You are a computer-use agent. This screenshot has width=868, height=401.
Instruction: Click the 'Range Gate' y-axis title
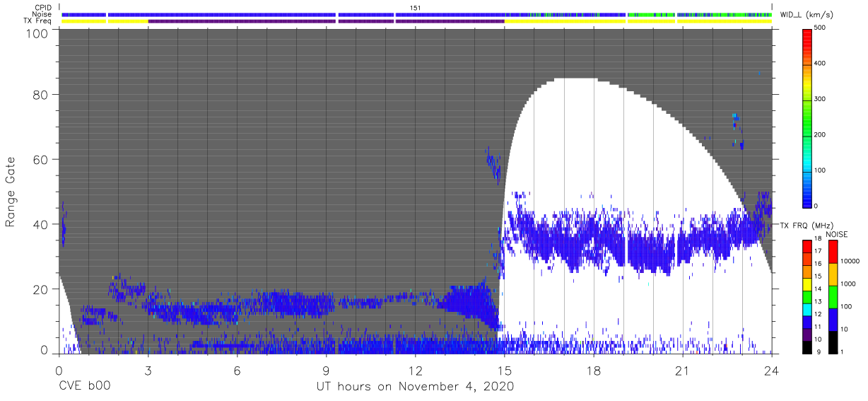coord(11,192)
